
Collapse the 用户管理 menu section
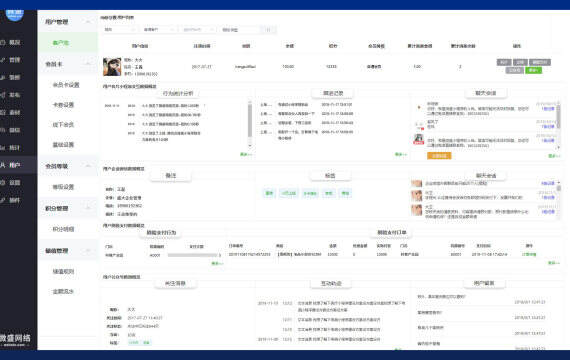click(x=88, y=22)
